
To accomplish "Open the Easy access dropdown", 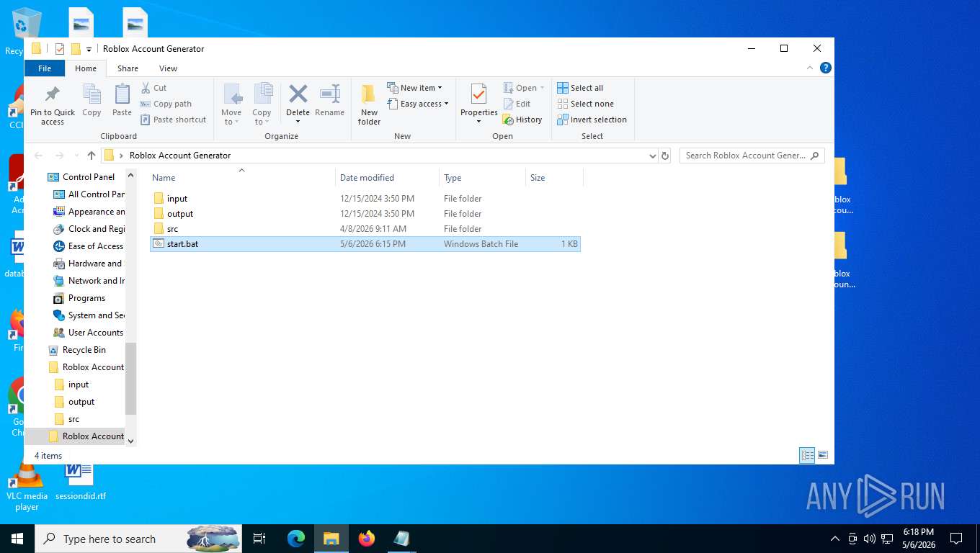I will click(418, 104).
